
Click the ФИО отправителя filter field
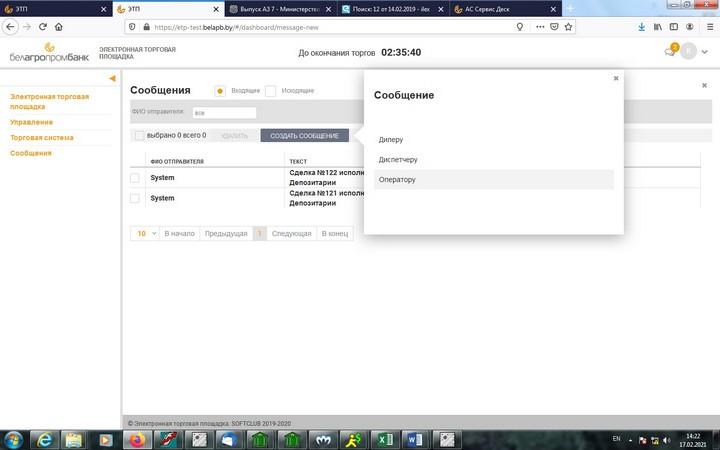click(224, 113)
